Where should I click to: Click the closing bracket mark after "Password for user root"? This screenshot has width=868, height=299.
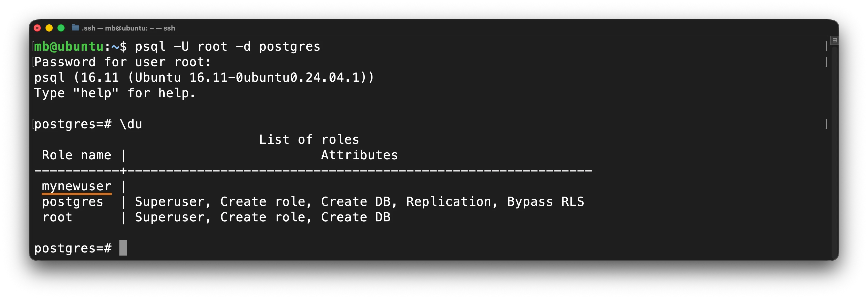point(826,61)
